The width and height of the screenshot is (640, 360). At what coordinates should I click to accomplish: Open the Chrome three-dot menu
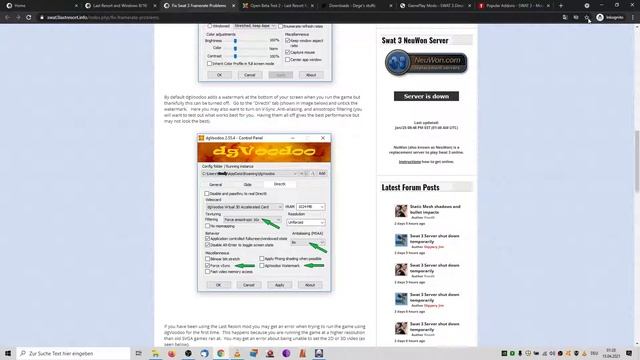pos(633,18)
